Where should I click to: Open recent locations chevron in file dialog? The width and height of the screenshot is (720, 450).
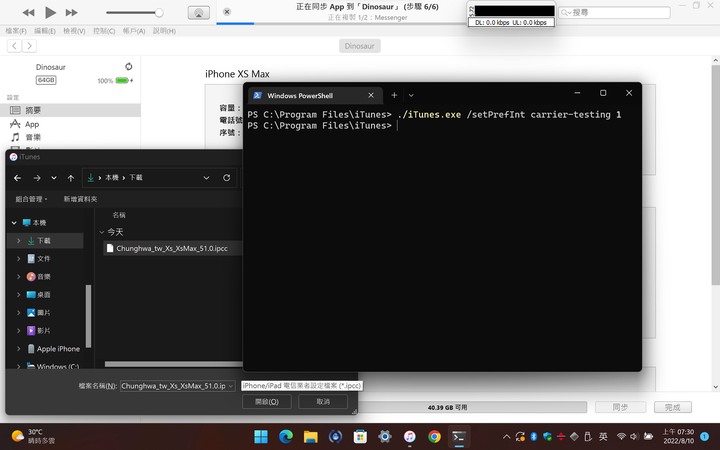click(x=54, y=178)
